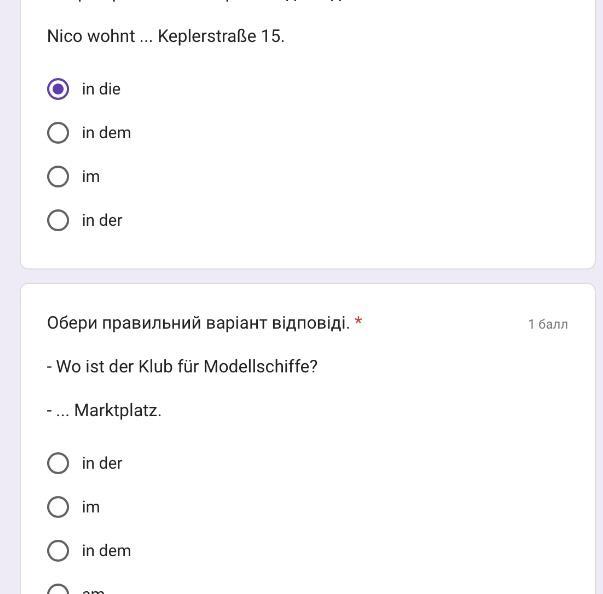Select 'in der' radio circle for Marktplatz question
This screenshot has width=603, height=594.
58,463
